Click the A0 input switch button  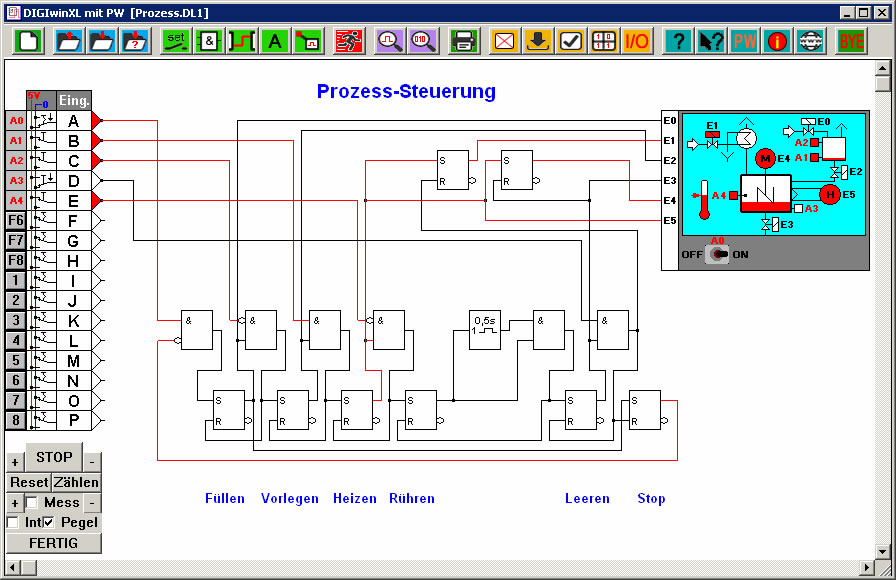click(16, 120)
